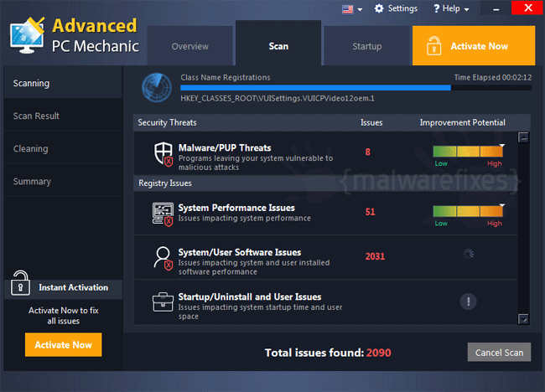Select the Scan tab

pyautogui.click(x=278, y=43)
